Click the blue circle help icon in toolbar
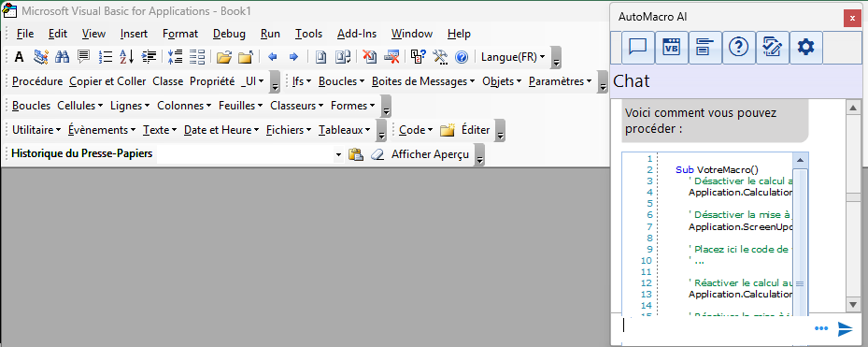Screen dimensions: 868x347 coord(462,56)
